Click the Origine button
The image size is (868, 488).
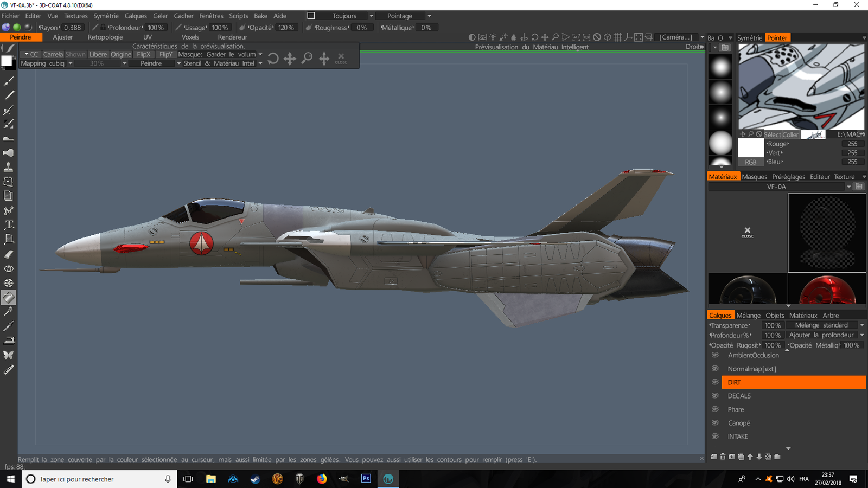point(121,54)
